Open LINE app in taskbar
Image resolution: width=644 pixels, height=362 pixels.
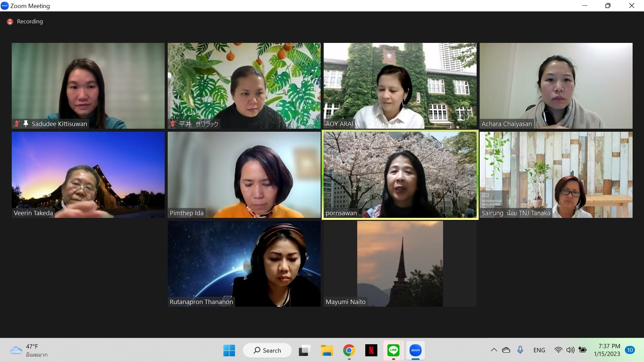click(x=393, y=350)
